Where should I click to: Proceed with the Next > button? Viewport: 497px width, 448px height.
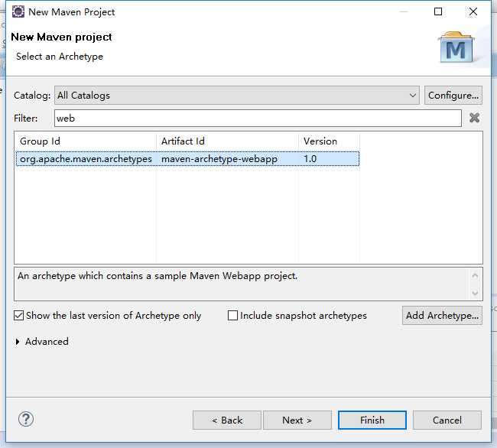click(x=297, y=420)
